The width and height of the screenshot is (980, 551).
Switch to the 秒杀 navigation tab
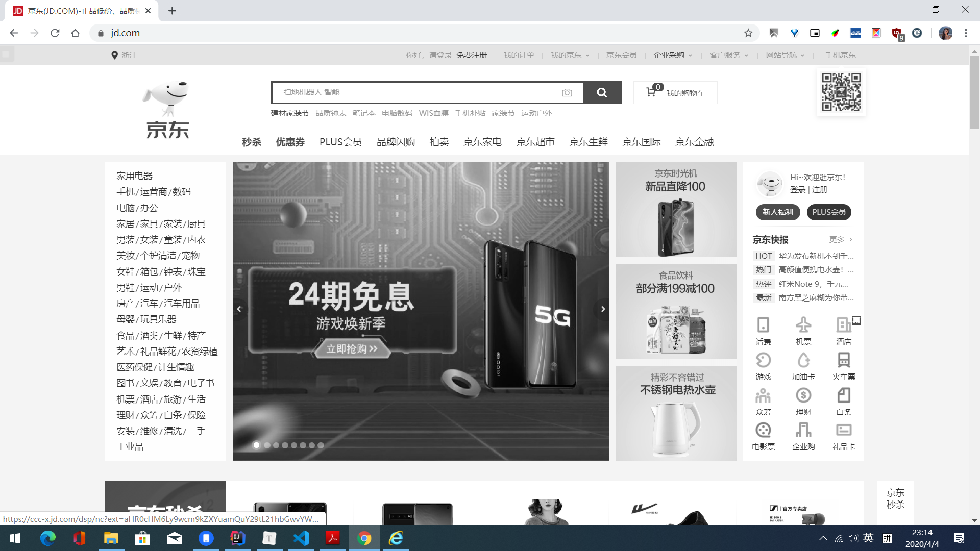tap(251, 142)
